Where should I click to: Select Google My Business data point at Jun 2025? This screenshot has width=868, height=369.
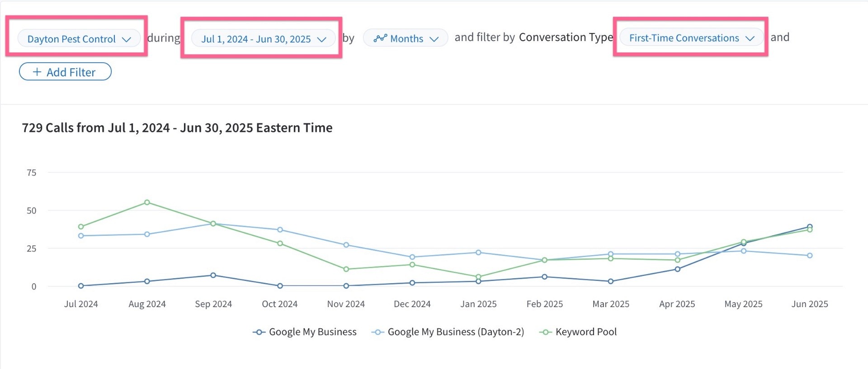(810, 227)
